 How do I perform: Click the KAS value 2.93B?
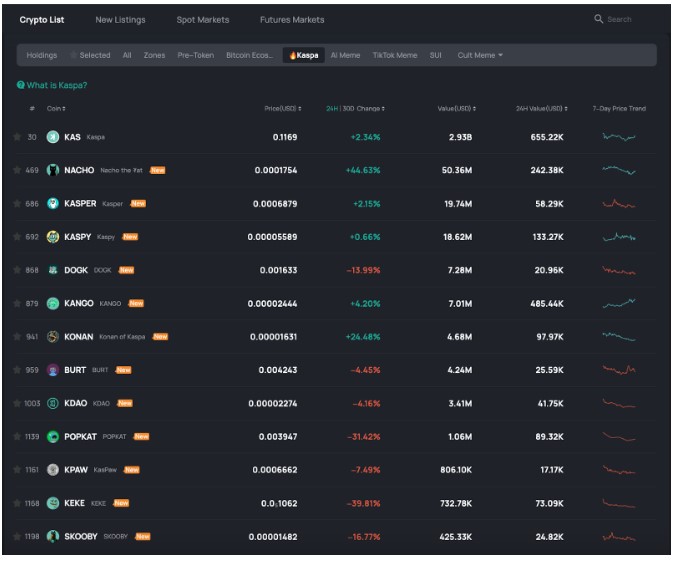click(460, 137)
